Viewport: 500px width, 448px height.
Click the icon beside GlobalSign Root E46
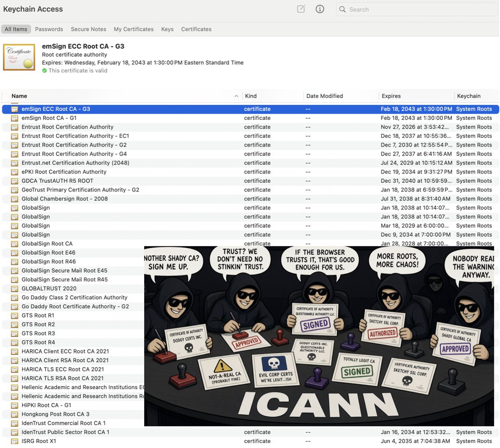pyautogui.click(x=15, y=253)
